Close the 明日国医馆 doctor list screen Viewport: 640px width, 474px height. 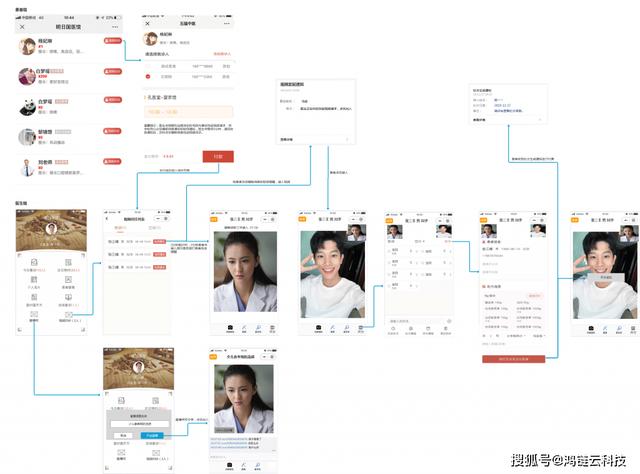pos(22,27)
